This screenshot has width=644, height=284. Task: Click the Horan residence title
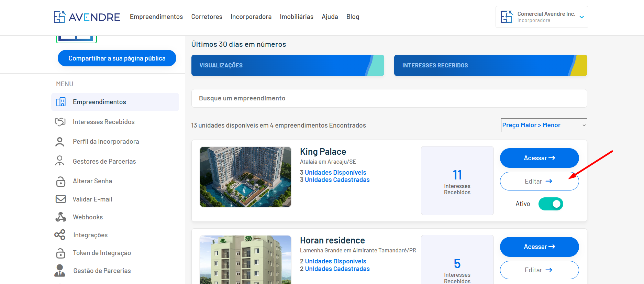tap(332, 240)
